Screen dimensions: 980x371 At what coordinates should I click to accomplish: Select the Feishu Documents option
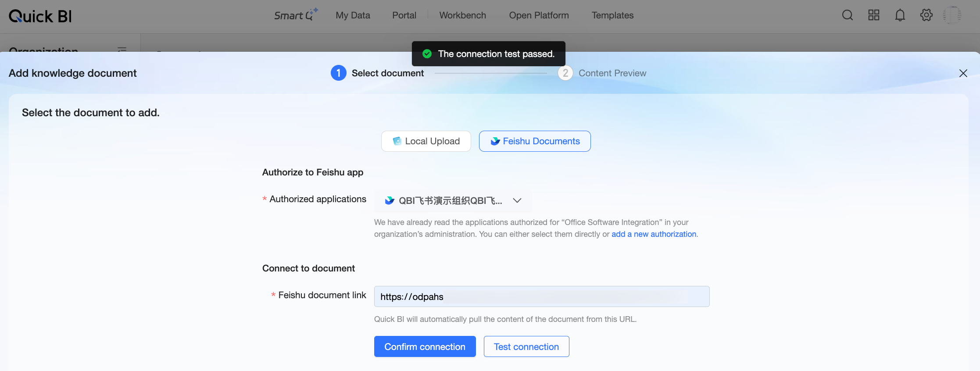click(x=535, y=141)
